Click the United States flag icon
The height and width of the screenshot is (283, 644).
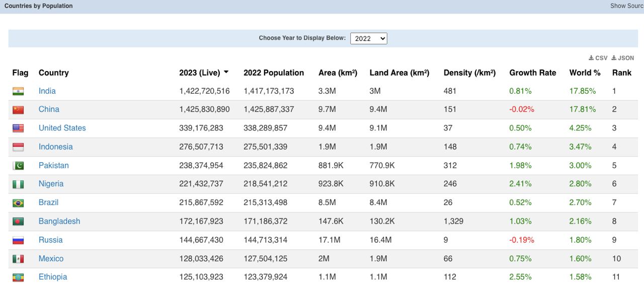[18, 128]
